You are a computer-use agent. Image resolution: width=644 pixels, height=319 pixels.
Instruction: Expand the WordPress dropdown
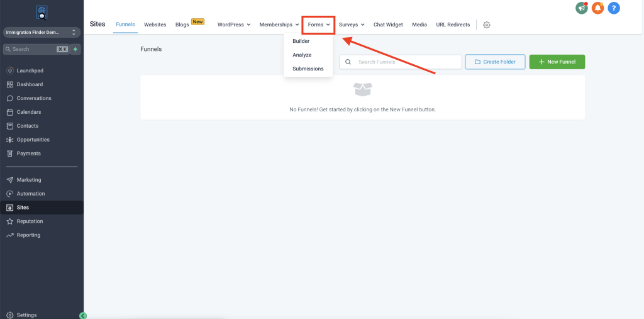pyautogui.click(x=234, y=25)
